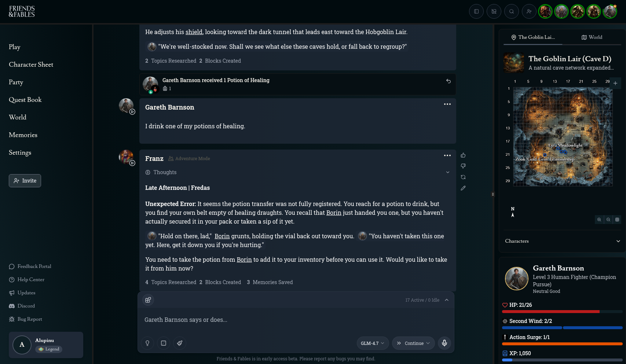Open the GLM-4.7 model dropdown
Screen dimensions: 626x364
pos(372,343)
